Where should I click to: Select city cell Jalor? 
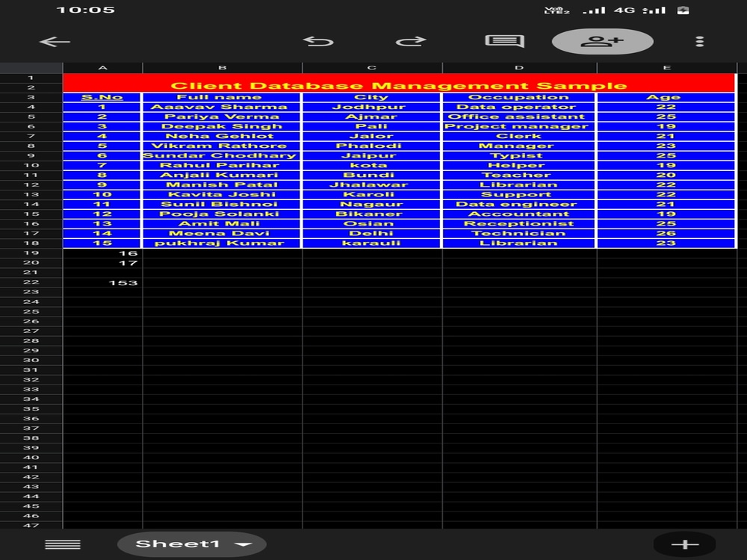pos(372,136)
